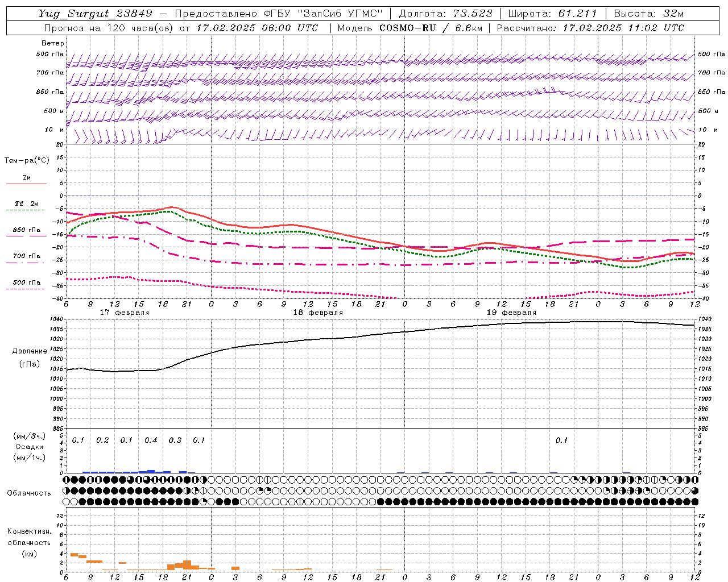728x582 pixels.
Task: Click the (мм/1ч.) precipitation unit label
Action: (30, 458)
